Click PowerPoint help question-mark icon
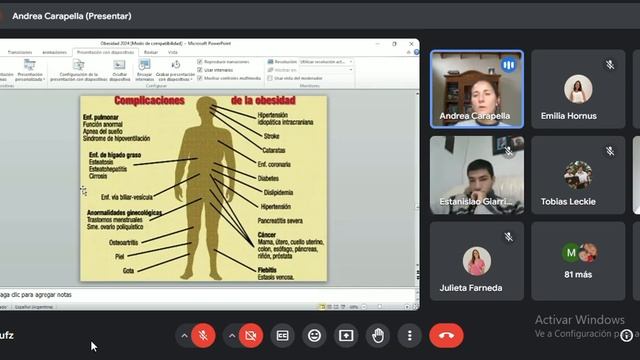Screen dimensions: 640x360 coord(416,52)
